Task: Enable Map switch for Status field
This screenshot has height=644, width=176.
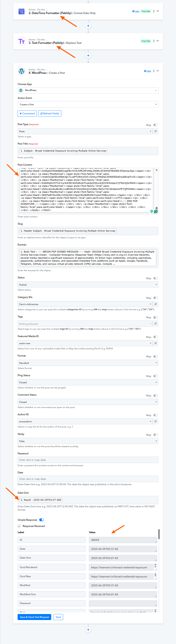Action: coord(156,278)
